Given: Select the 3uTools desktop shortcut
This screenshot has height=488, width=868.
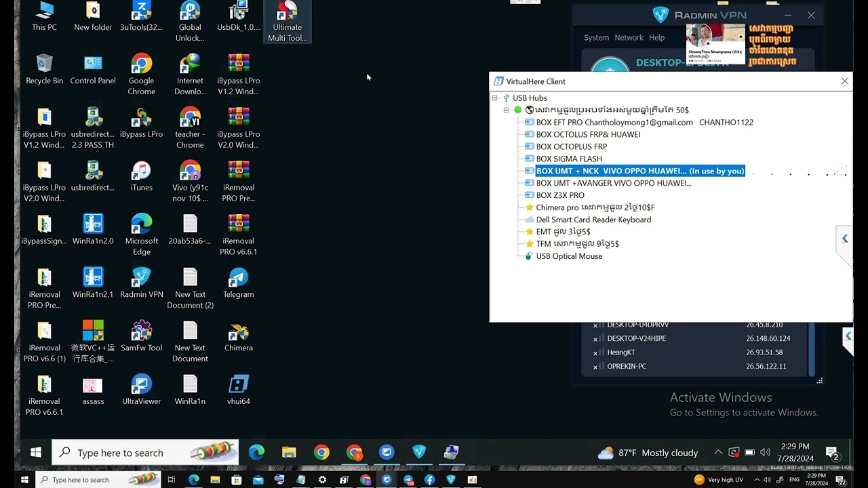Looking at the screenshot, I should (x=141, y=16).
